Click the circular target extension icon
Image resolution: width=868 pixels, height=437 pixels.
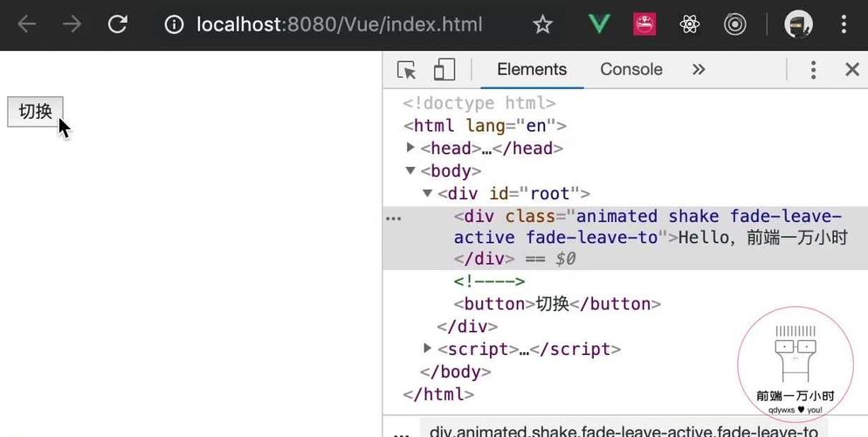[x=735, y=24]
